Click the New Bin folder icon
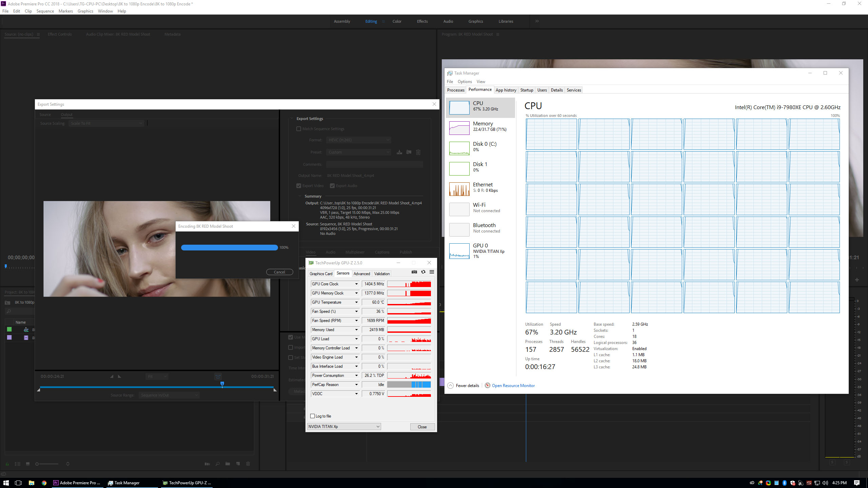Screen dimensions: 868x488 228,464
